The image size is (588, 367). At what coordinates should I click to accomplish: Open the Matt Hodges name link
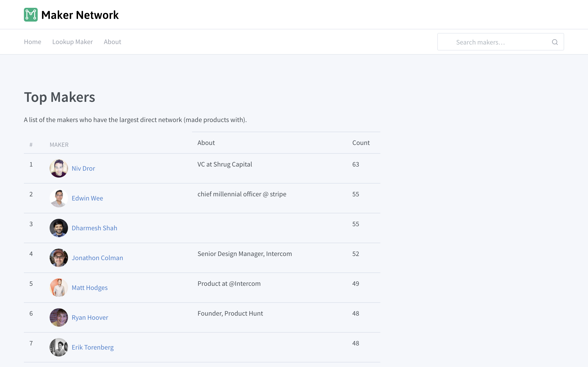pyautogui.click(x=89, y=288)
